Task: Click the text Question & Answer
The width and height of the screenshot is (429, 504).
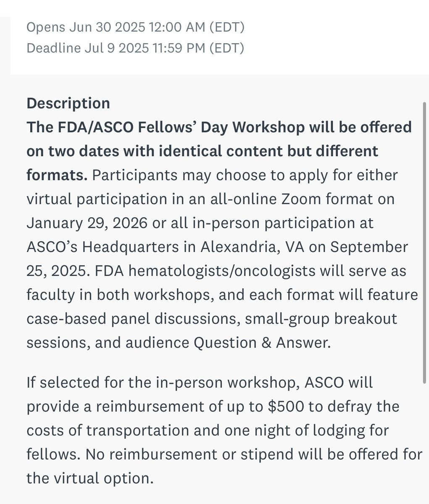Action: point(262,343)
